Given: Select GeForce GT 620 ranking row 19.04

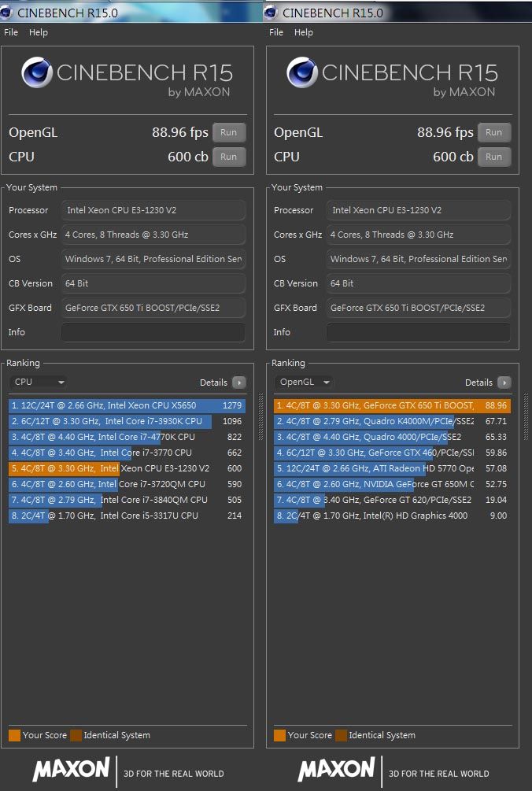Looking at the screenshot, I should click(393, 500).
